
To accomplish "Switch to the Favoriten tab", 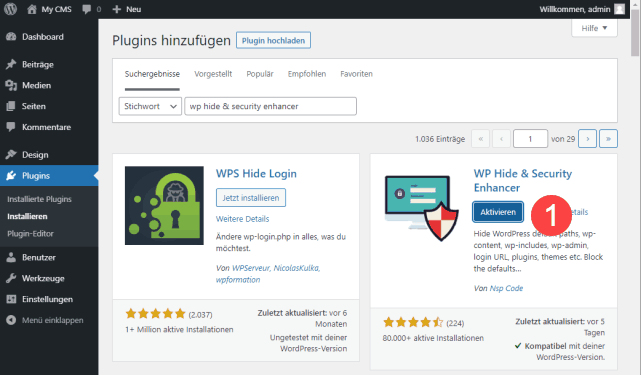I will pyautogui.click(x=356, y=74).
